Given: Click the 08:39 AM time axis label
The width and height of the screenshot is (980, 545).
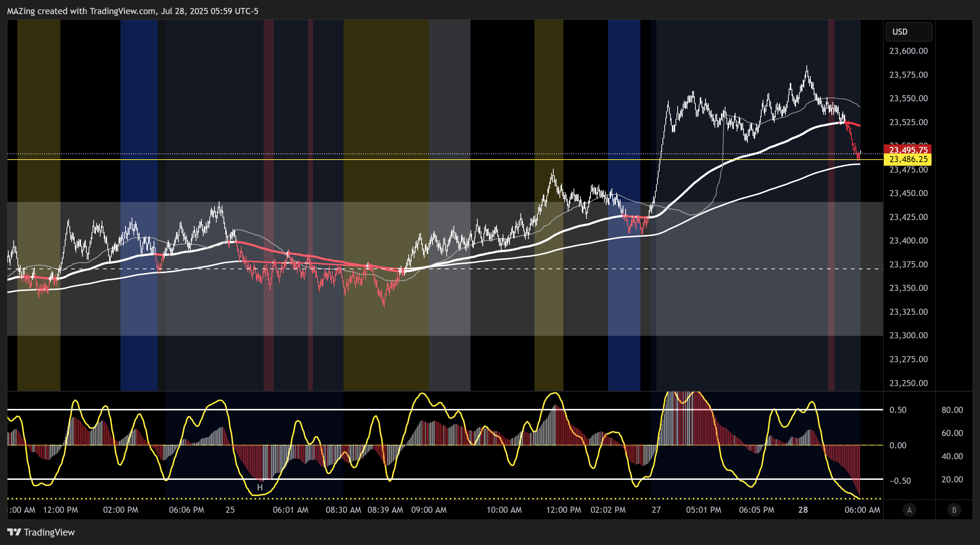Looking at the screenshot, I should (385, 510).
